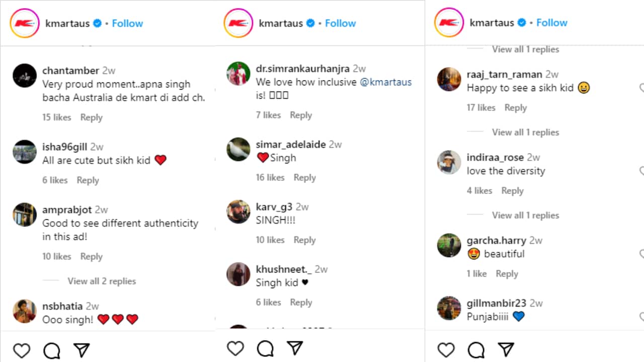
Task: Open the kmartaus logo in right panel
Action: pos(449,23)
